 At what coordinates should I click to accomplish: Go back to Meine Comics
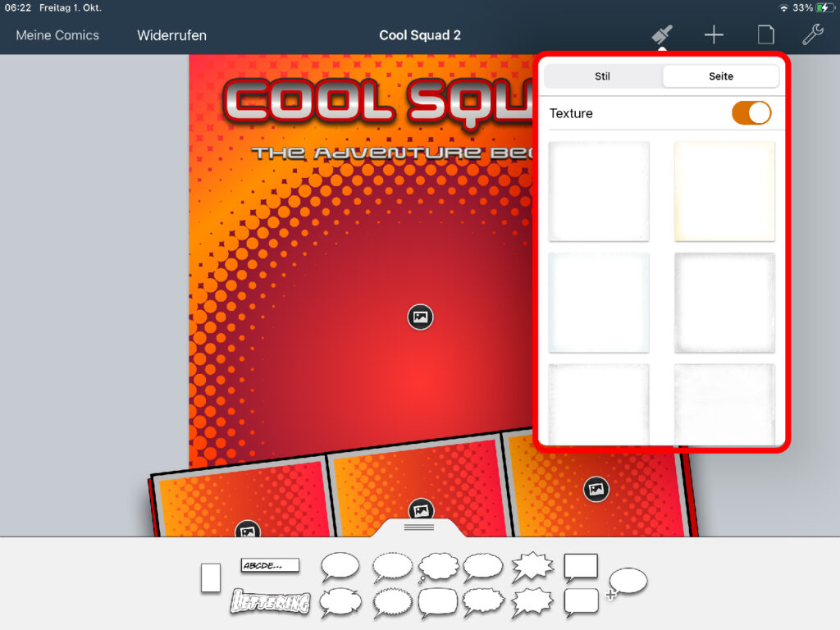pyautogui.click(x=57, y=35)
